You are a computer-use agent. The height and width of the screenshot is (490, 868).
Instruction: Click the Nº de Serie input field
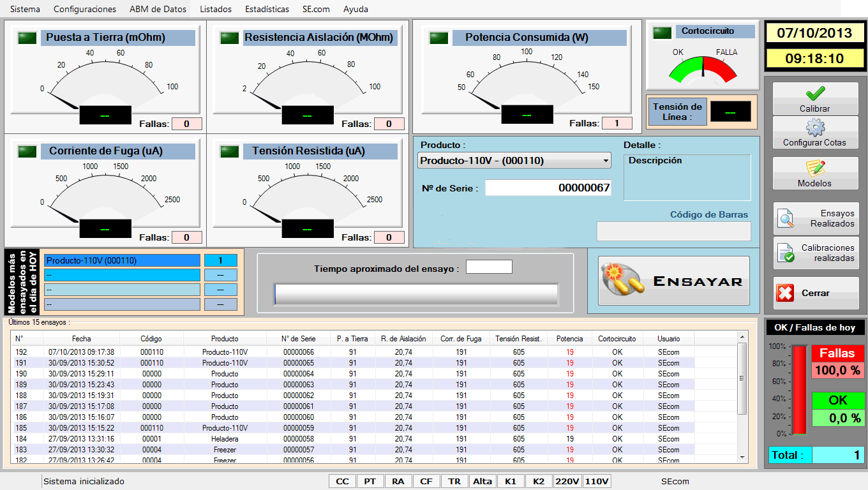tap(548, 188)
